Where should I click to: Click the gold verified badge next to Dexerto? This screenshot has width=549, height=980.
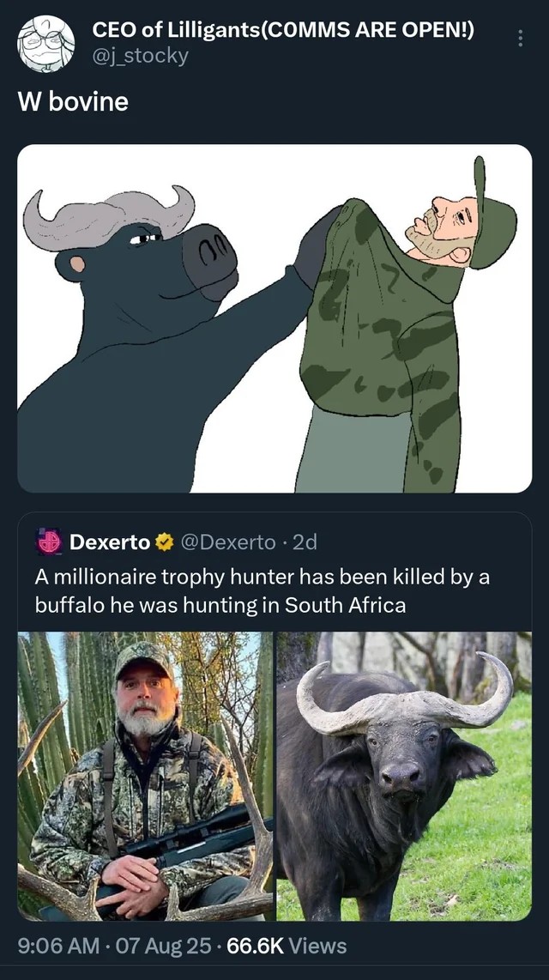click(x=161, y=541)
